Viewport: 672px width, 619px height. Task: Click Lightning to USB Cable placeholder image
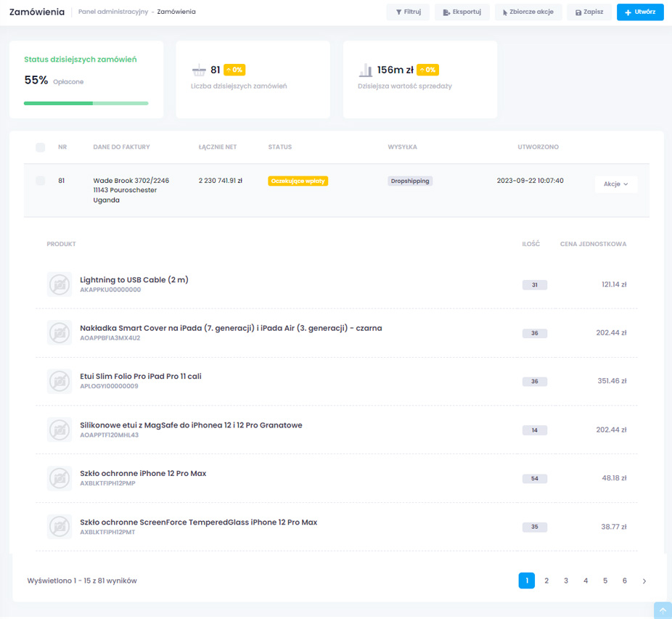coord(59,284)
